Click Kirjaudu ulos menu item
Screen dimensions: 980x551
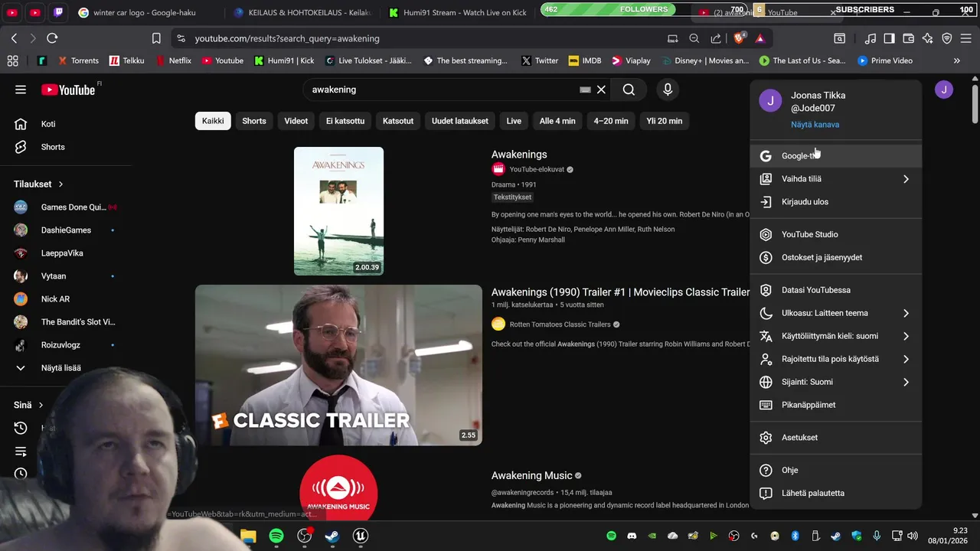click(x=836, y=202)
